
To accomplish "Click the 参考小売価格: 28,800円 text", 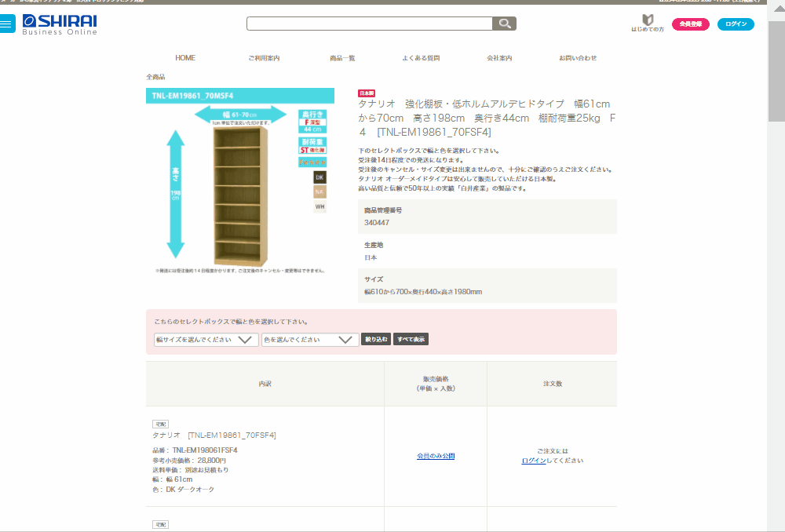I will pos(189,461).
